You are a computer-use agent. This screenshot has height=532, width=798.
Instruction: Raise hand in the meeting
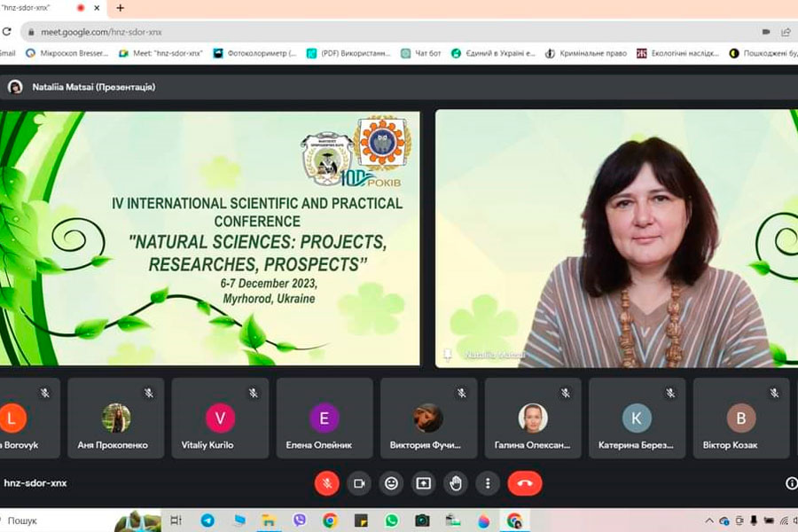[456, 483]
